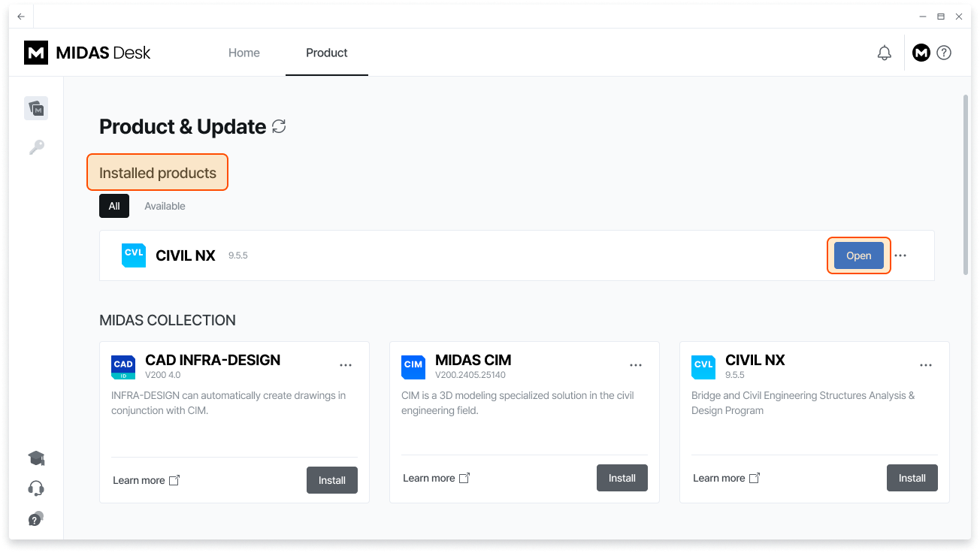Install CIVIL NX from collection
The image size is (980, 553).
click(x=912, y=478)
